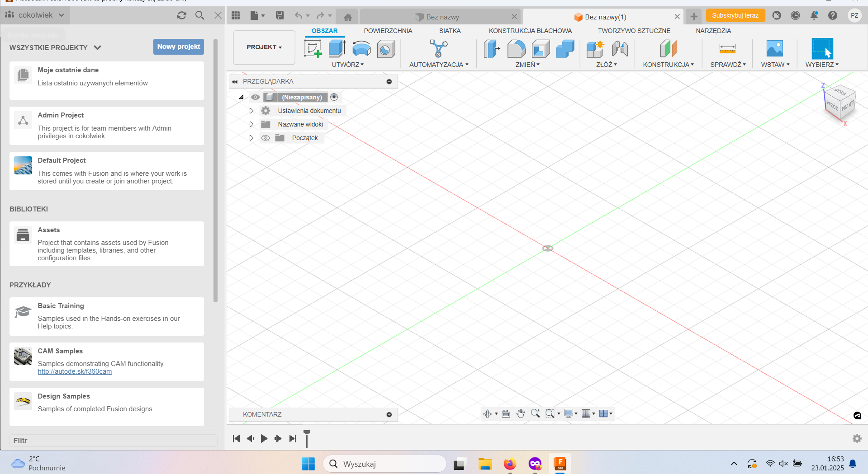The height and width of the screenshot is (474, 868).
Task: Select the Fillet tool icon
Action: pyautogui.click(x=516, y=49)
